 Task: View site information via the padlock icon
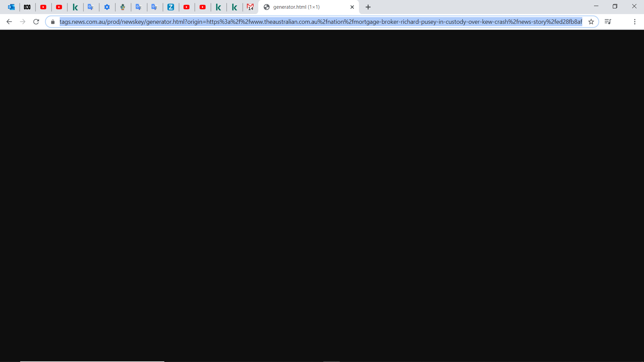[53, 22]
